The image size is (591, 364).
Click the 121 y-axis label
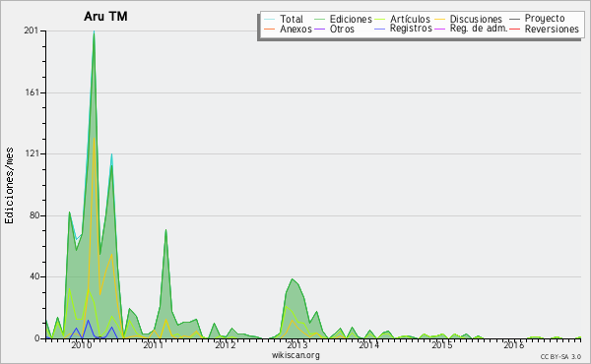point(33,153)
